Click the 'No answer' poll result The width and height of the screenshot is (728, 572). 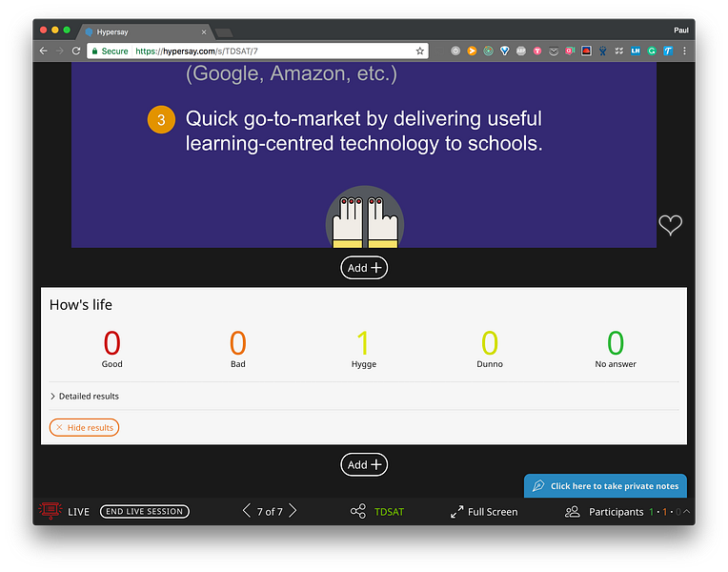616,349
